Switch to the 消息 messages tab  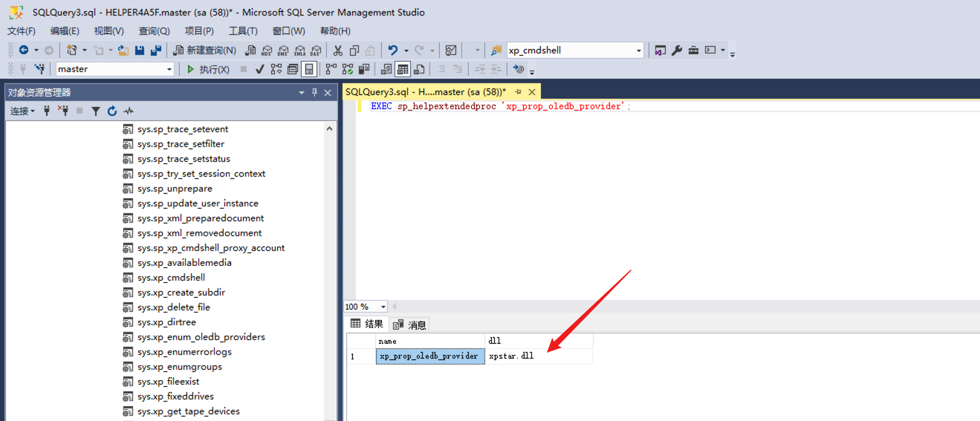(x=410, y=324)
